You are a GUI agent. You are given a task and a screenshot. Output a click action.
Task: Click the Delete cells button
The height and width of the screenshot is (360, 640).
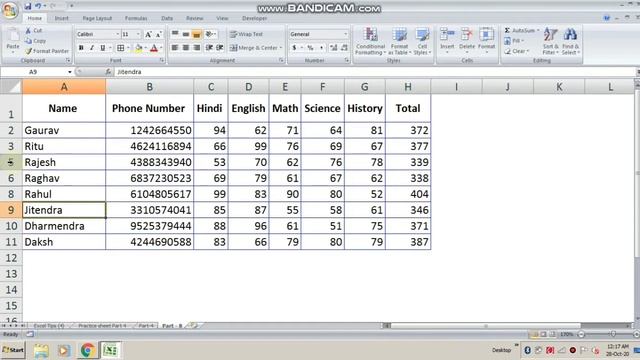(x=467, y=41)
